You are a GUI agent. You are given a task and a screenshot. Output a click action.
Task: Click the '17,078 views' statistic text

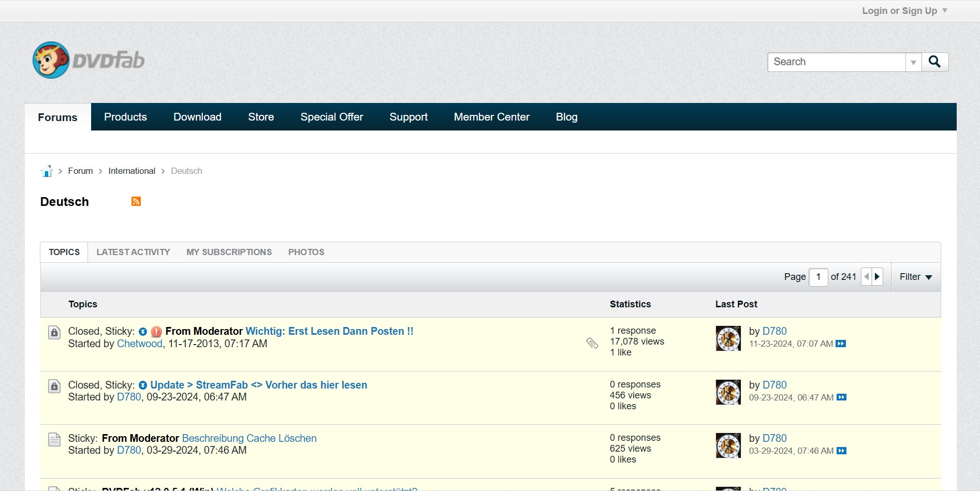pos(637,341)
